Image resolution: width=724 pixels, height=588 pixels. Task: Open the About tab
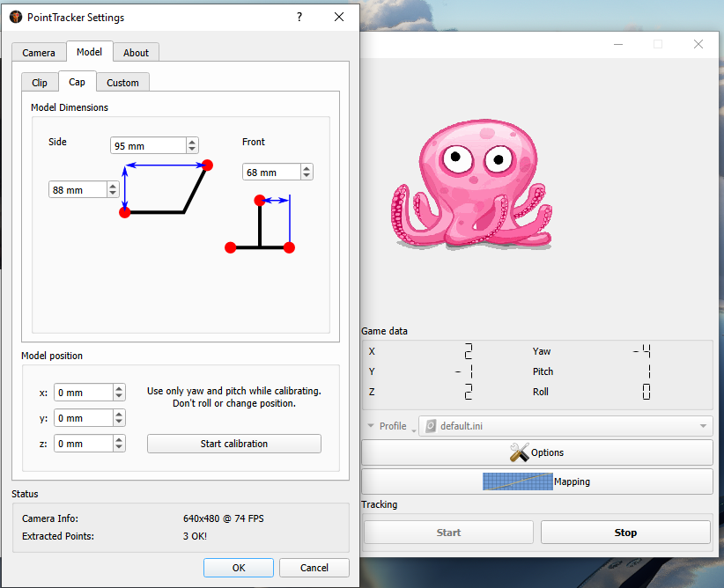(x=136, y=53)
